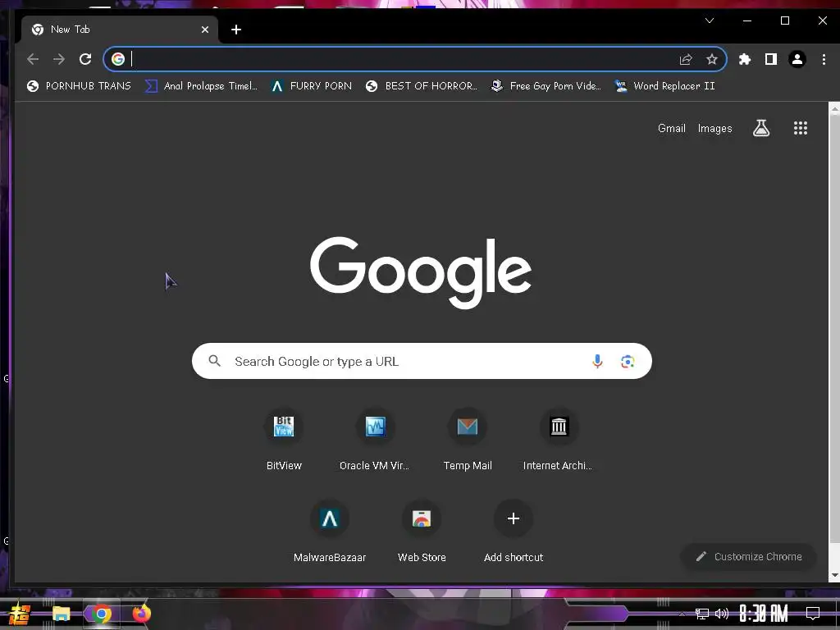Click the magnifier icon in the search box

tap(214, 361)
